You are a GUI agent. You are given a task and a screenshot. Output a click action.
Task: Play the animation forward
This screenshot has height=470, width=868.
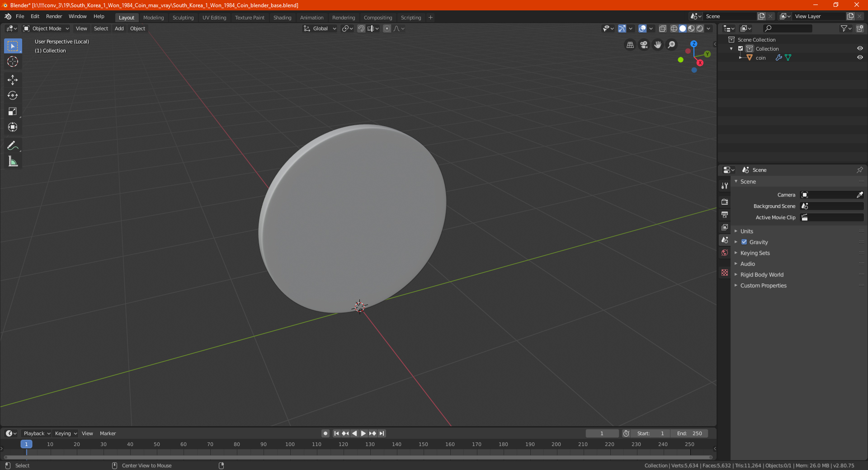pos(363,433)
